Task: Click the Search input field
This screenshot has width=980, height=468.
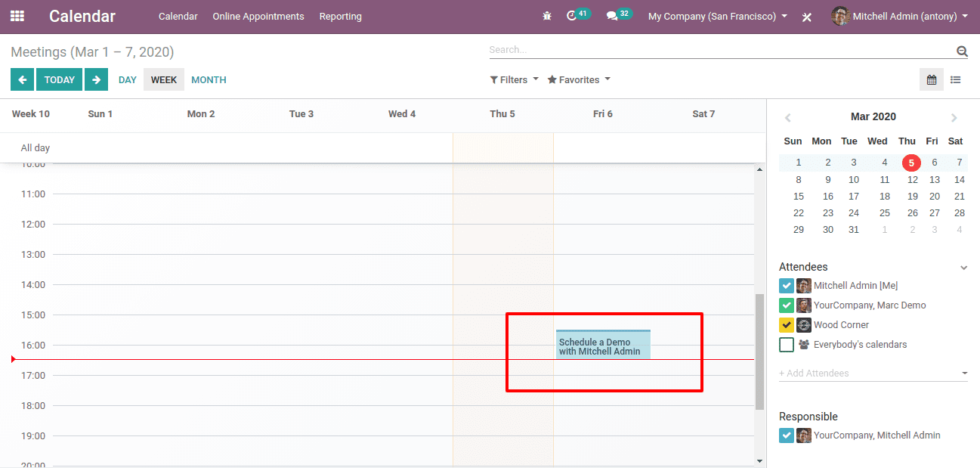Action: click(x=722, y=50)
